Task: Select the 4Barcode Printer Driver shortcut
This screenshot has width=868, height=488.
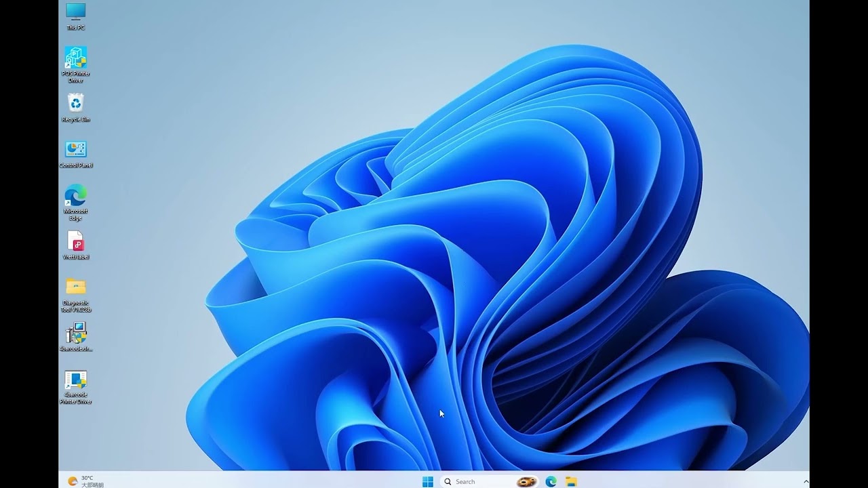Action: tap(76, 387)
